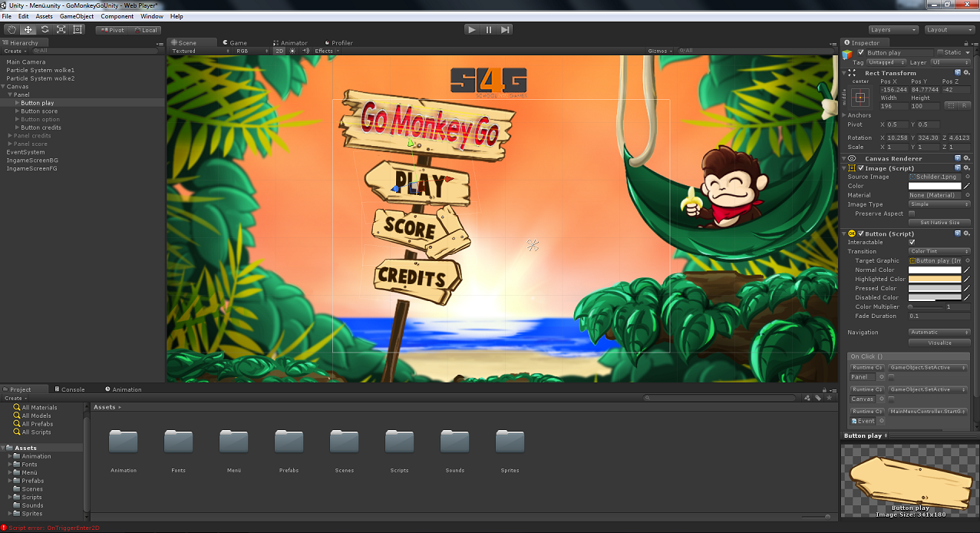Enable the Preserve Aspect checkbox

pos(912,214)
